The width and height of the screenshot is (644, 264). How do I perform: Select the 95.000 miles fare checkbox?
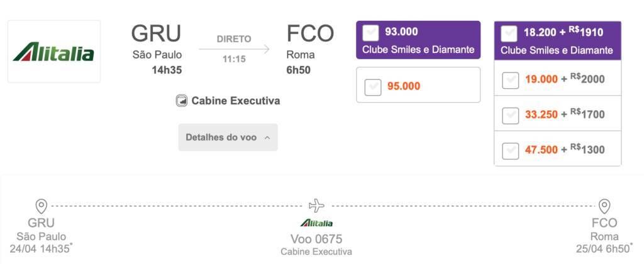click(373, 87)
